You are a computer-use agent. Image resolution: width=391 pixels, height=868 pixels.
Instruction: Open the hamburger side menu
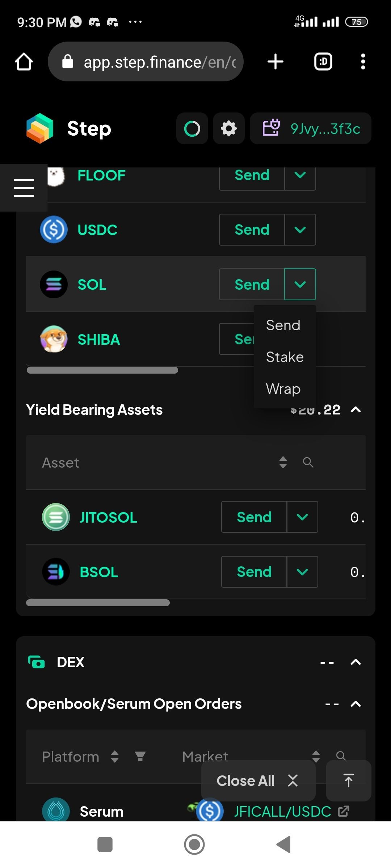point(24,187)
